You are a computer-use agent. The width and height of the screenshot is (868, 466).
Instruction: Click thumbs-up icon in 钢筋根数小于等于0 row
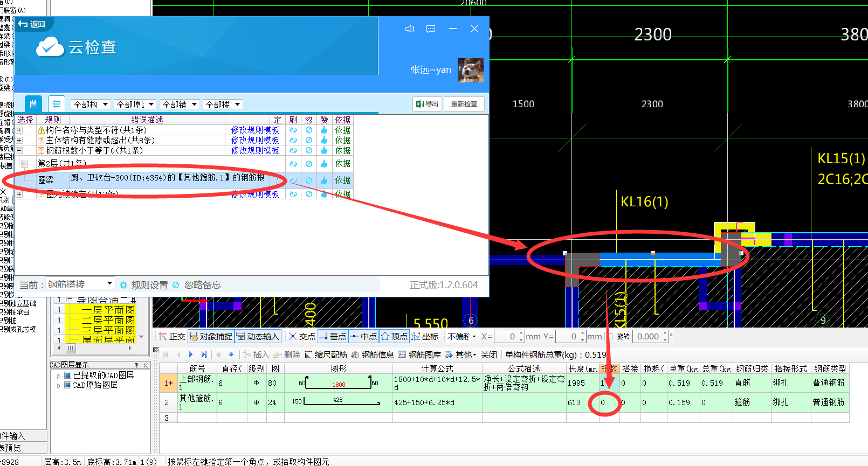[x=324, y=150]
